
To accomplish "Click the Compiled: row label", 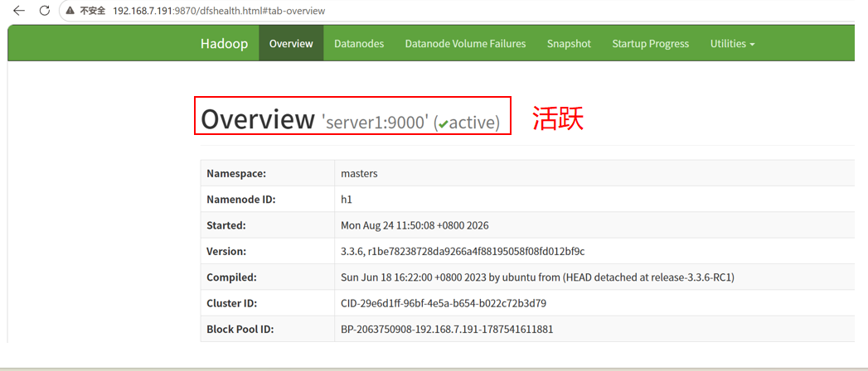I will pyautogui.click(x=231, y=277).
